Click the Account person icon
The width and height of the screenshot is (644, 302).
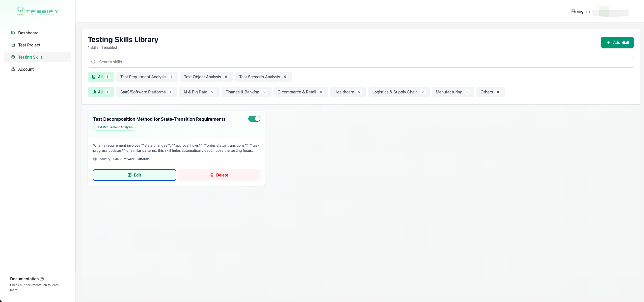13,69
